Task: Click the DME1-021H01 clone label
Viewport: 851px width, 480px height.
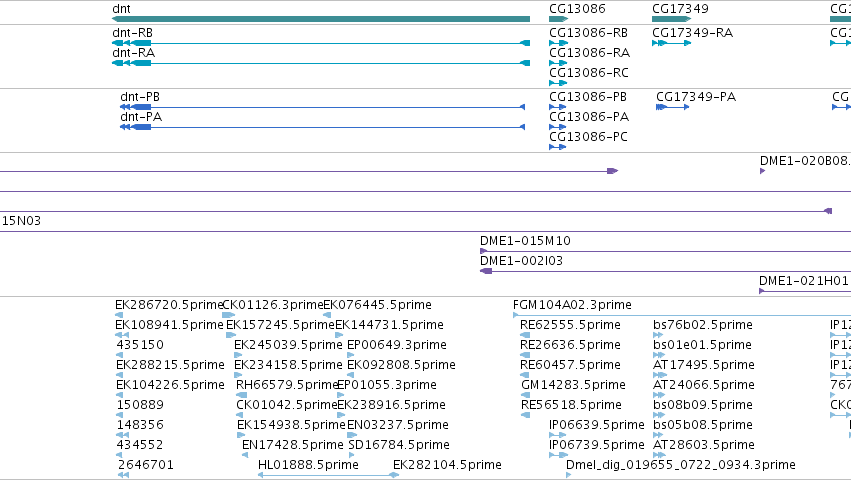Action: tap(803, 281)
